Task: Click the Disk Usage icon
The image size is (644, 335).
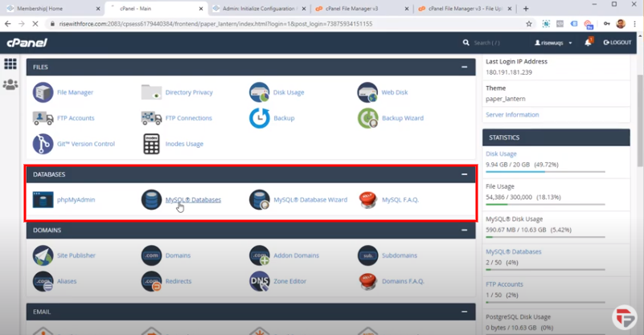Action: 259,92
